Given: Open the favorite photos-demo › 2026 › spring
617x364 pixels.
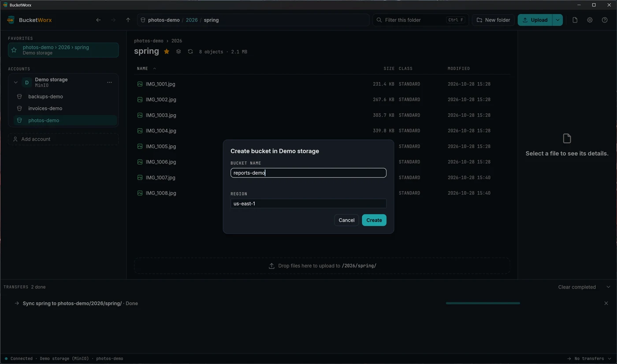Looking at the screenshot, I should pyautogui.click(x=63, y=50).
